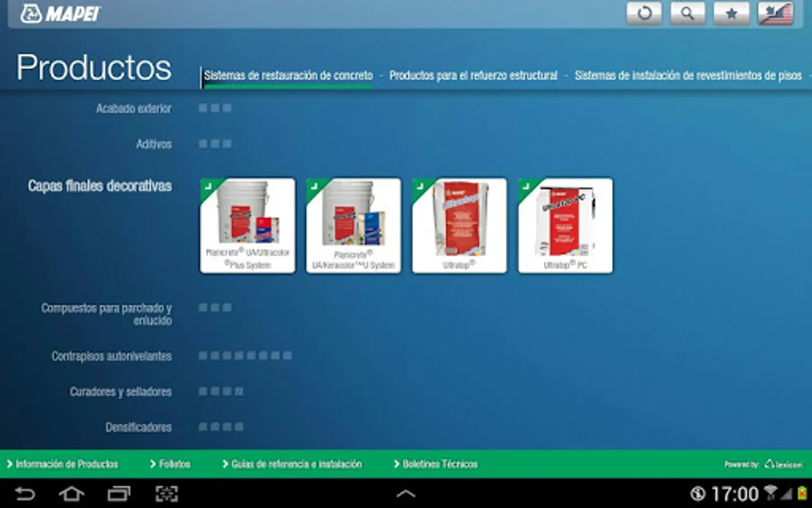
Task: Tap the up chevron in navigation bar
Action: tap(406, 494)
